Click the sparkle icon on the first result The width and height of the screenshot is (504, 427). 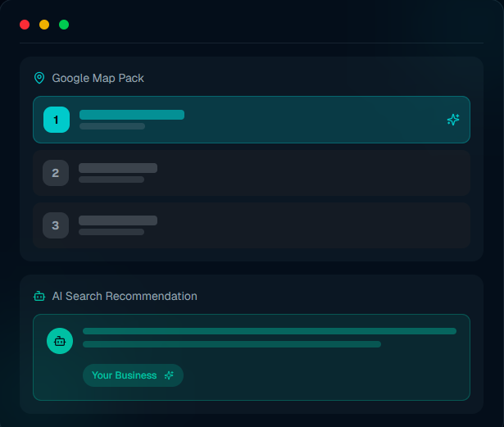pyautogui.click(x=453, y=120)
